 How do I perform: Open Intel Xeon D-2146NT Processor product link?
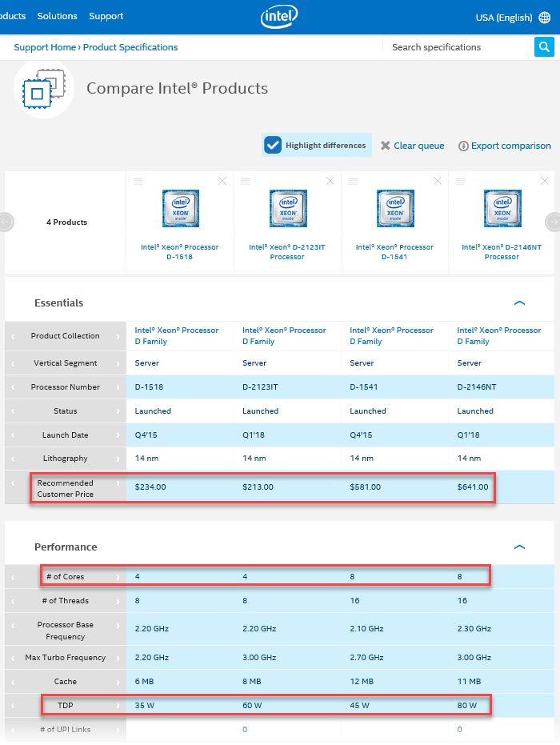[x=502, y=252]
